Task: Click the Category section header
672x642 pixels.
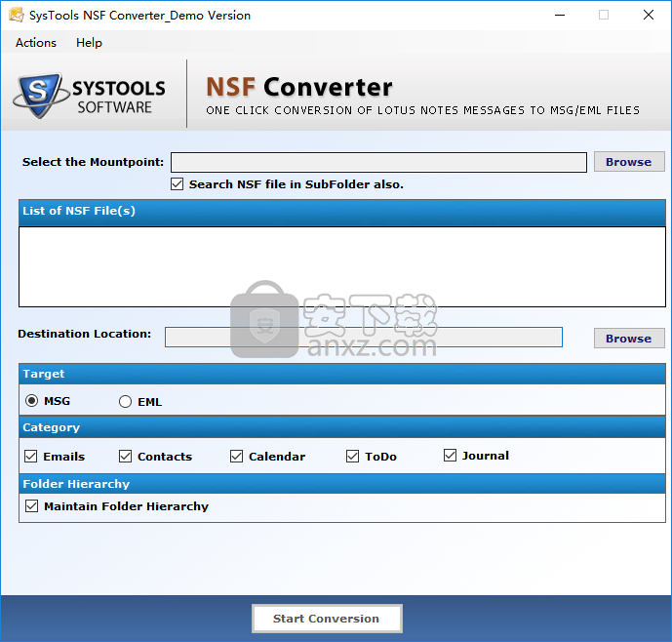Action: pos(342,427)
